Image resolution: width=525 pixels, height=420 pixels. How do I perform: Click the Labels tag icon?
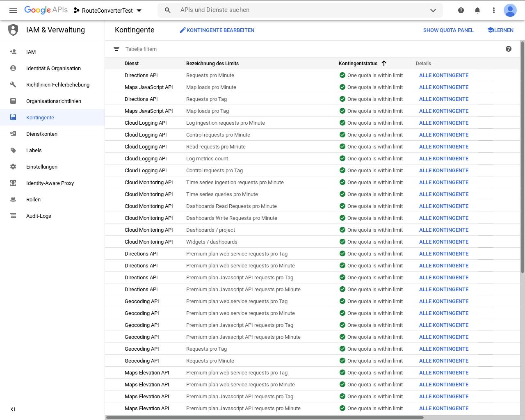click(13, 151)
